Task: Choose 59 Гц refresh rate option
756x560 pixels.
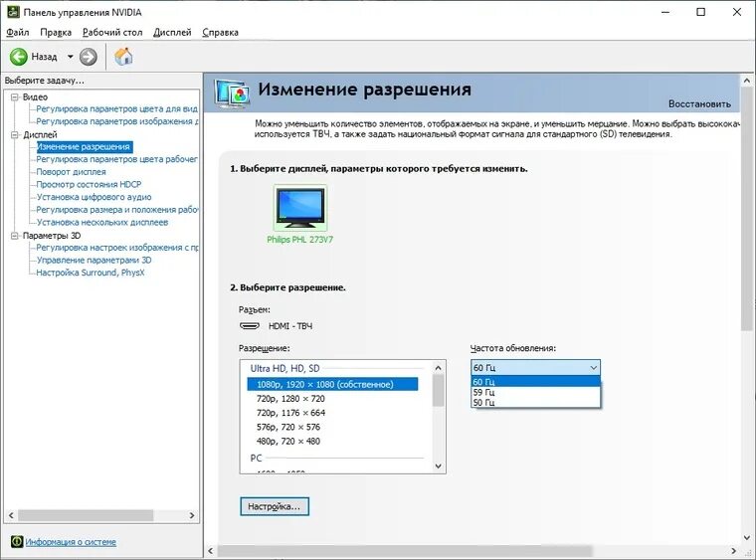Action: click(x=535, y=392)
